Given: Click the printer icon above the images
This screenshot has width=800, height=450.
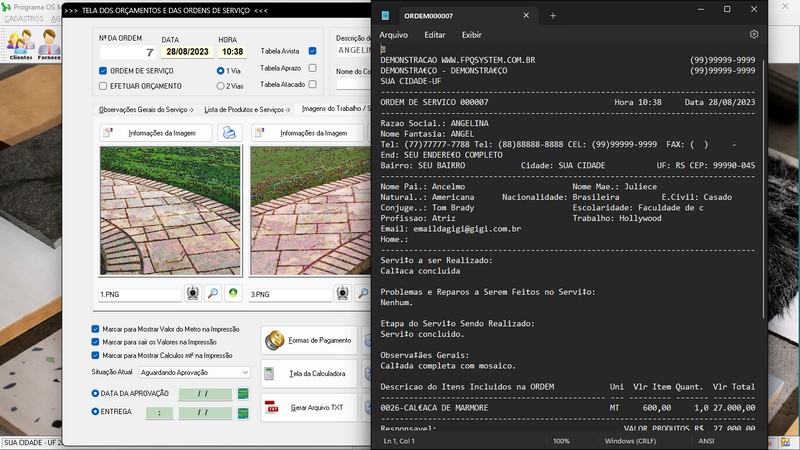Looking at the screenshot, I should pyautogui.click(x=230, y=133).
